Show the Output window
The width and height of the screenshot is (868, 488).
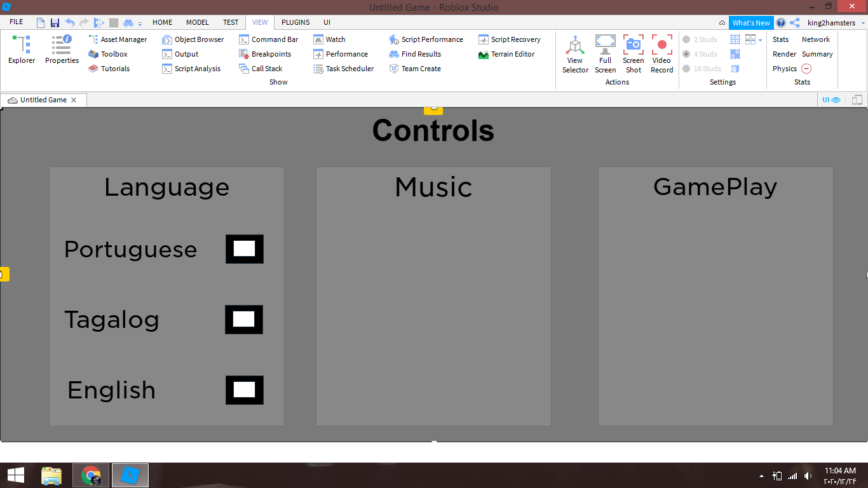[x=180, y=54]
